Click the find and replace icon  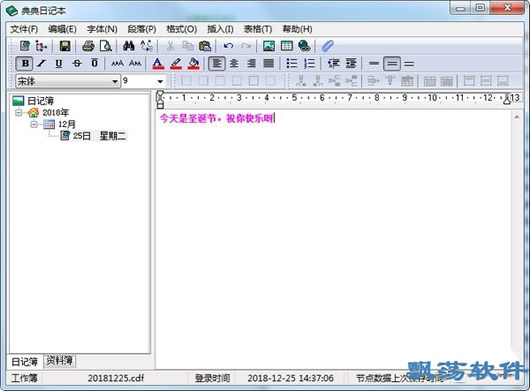(146, 46)
